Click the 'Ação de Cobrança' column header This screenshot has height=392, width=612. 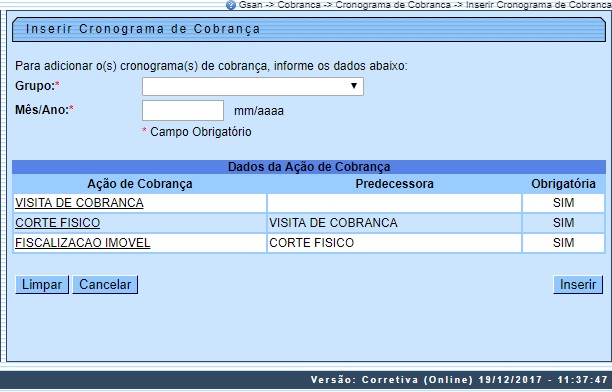(140, 184)
